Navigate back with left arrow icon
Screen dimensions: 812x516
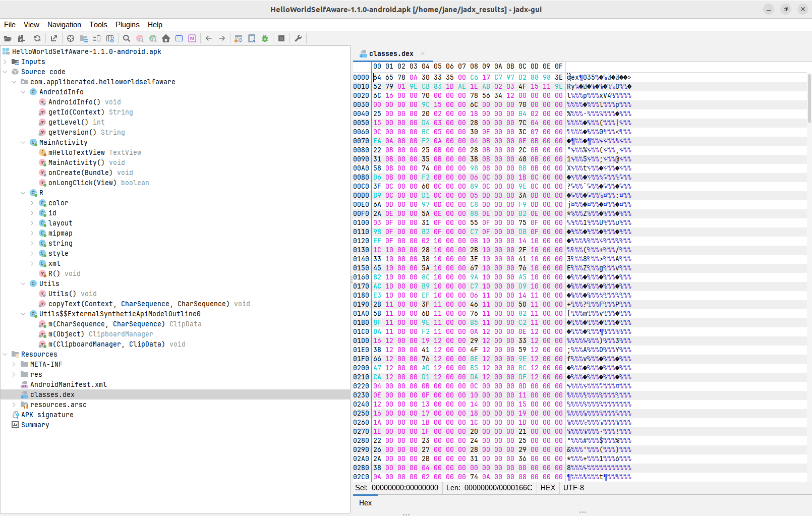pos(209,38)
